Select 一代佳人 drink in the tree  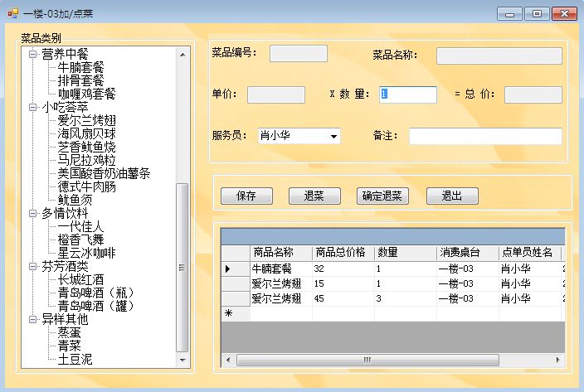pyautogui.click(x=80, y=226)
